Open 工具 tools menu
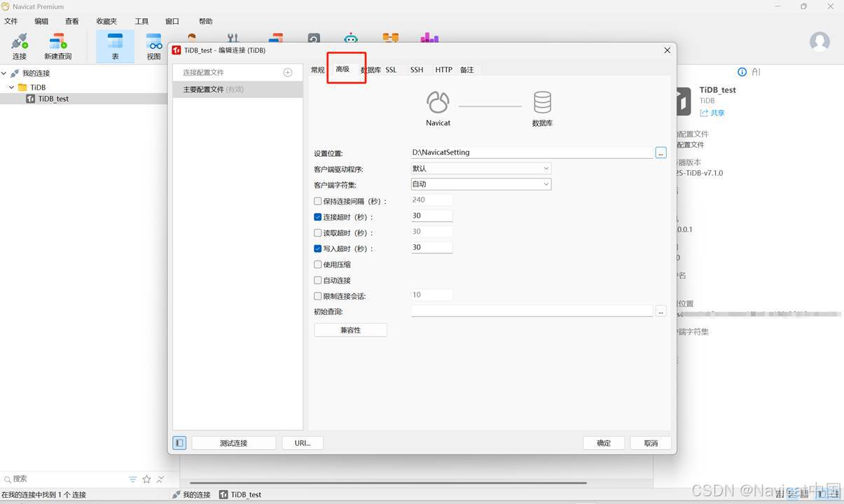 [141, 22]
